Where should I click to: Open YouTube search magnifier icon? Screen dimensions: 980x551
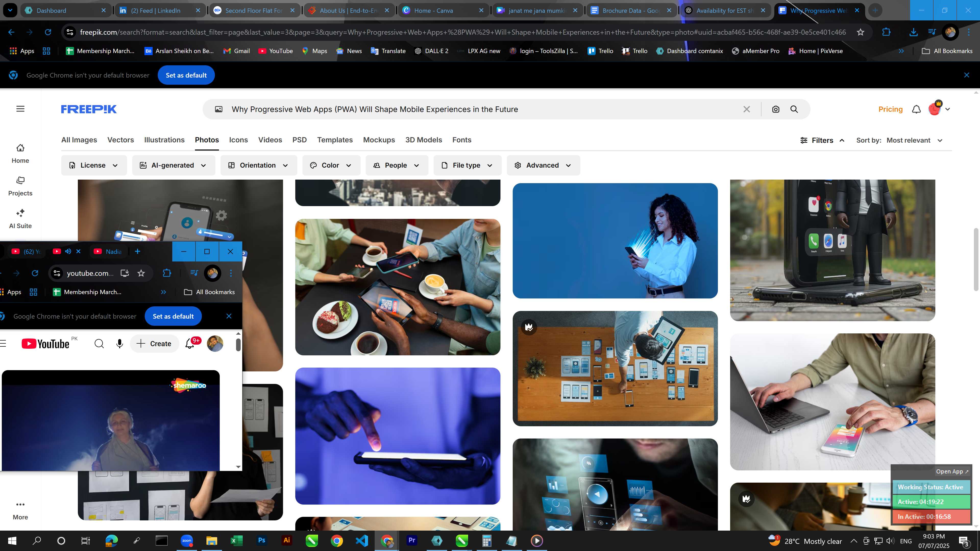click(99, 343)
